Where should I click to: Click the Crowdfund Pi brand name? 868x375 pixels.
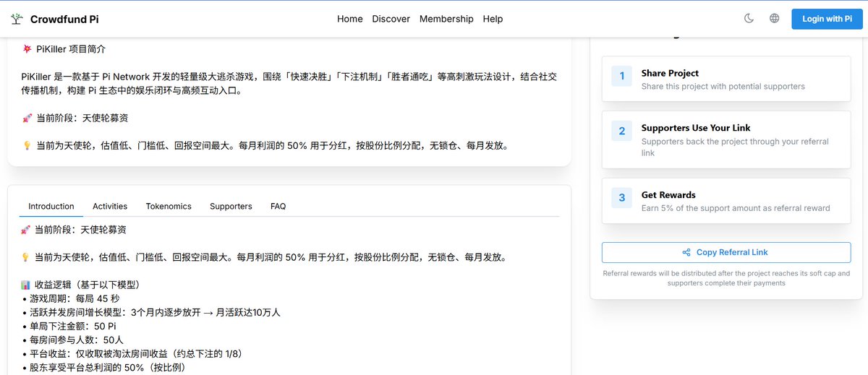tap(64, 19)
